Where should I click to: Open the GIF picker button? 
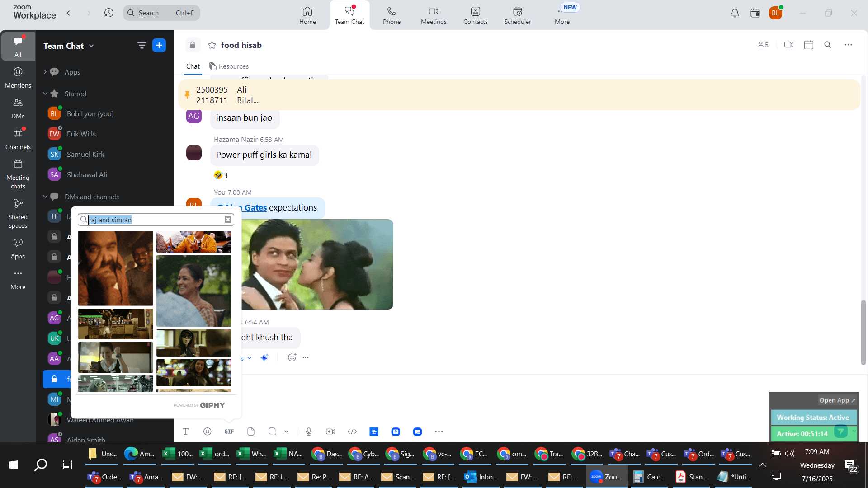coord(229,432)
